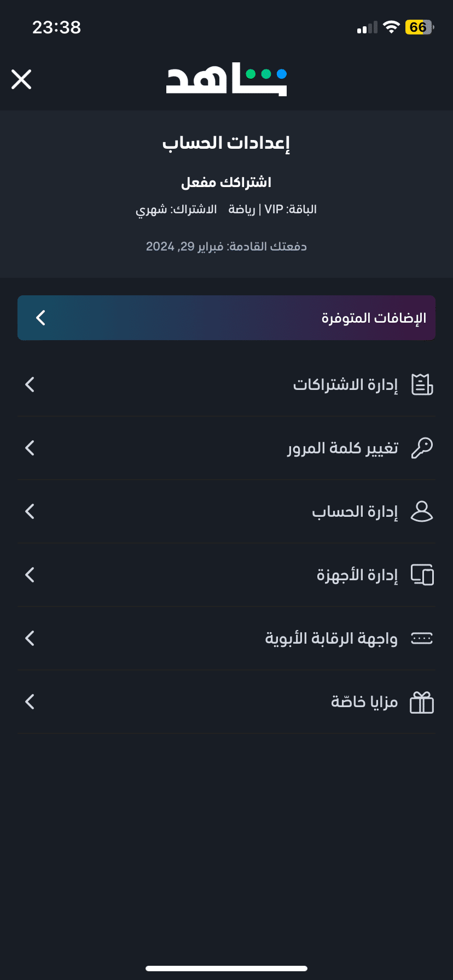Screen dimensions: 453x980
Task: Open the chevron beside واجهة الرقابة الأبوية
Action: tap(30, 638)
